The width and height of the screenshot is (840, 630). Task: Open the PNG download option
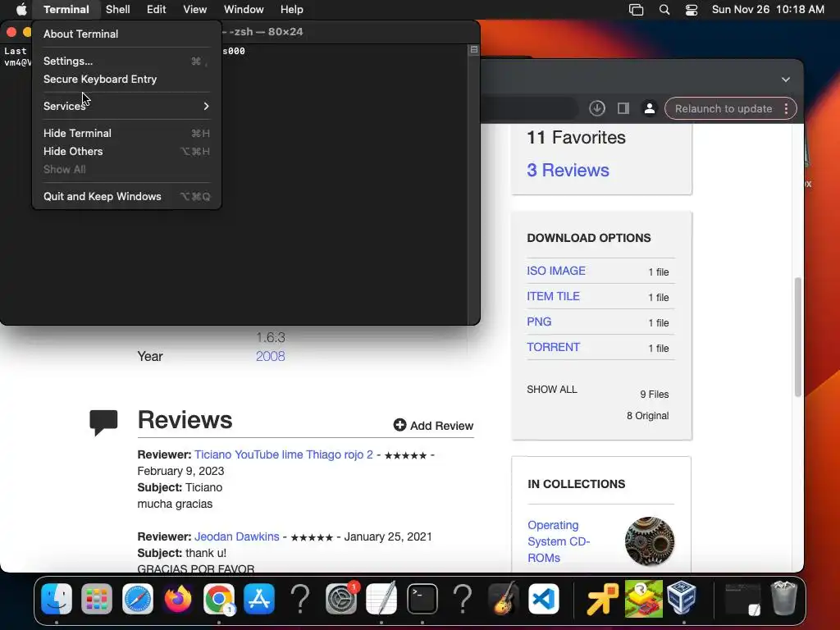[x=539, y=322]
